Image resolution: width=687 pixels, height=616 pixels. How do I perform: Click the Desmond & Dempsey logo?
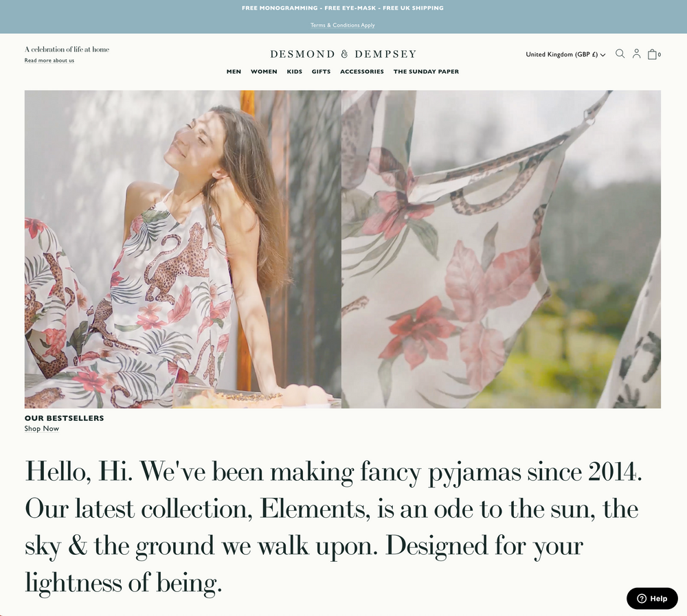(343, 54)
